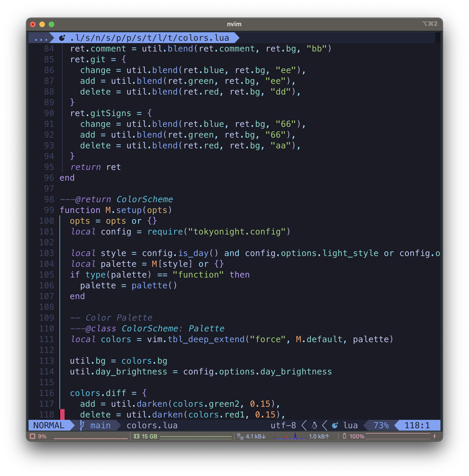Click the network icon beside 4.1 kB

coord(240,436)
